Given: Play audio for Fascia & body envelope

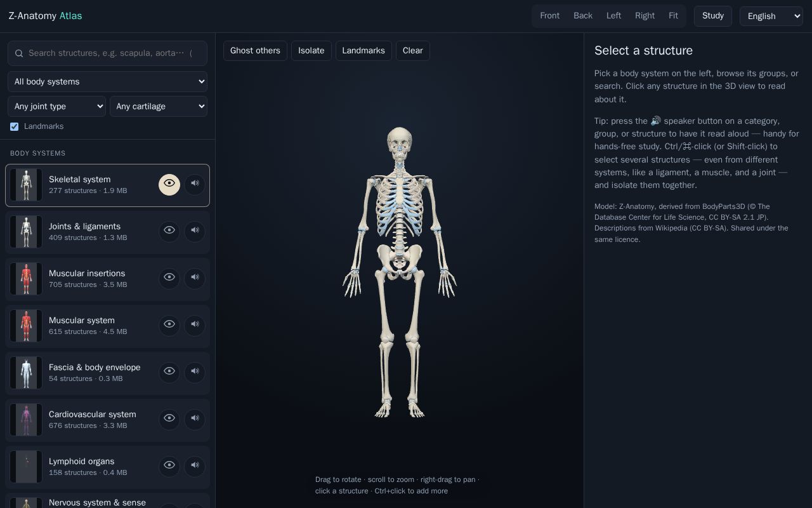Looking at the screenshot, I should 195,371.
